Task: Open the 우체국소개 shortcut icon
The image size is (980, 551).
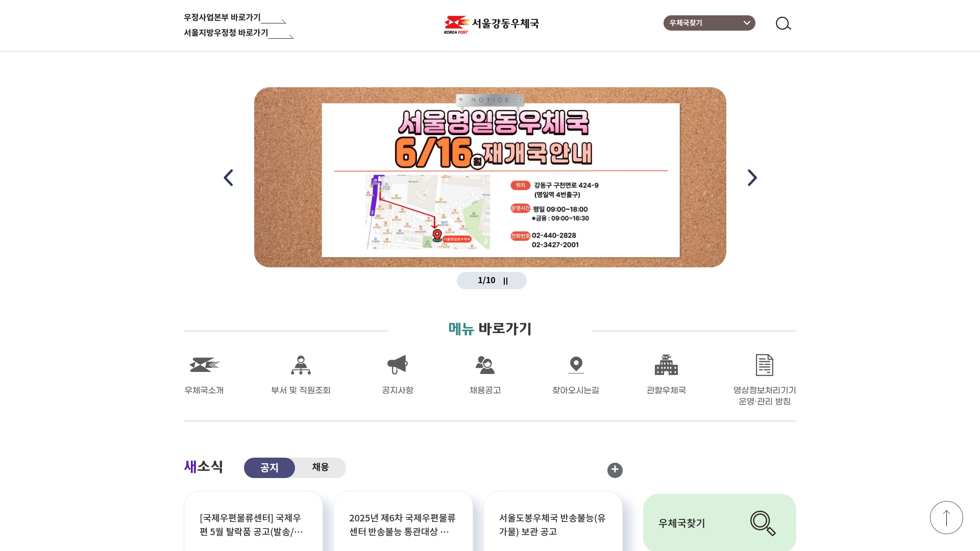Action: [x=204, y=365]
